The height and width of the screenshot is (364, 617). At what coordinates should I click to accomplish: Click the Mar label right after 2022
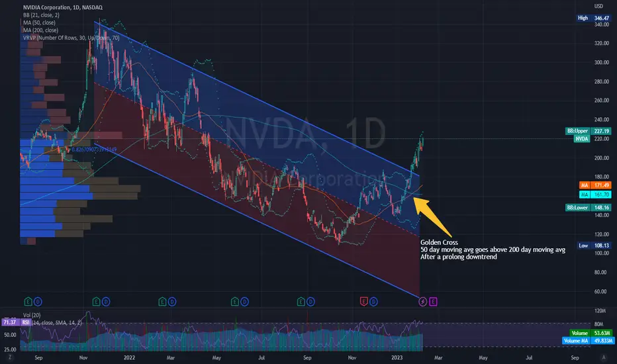(x=170, y=357)
